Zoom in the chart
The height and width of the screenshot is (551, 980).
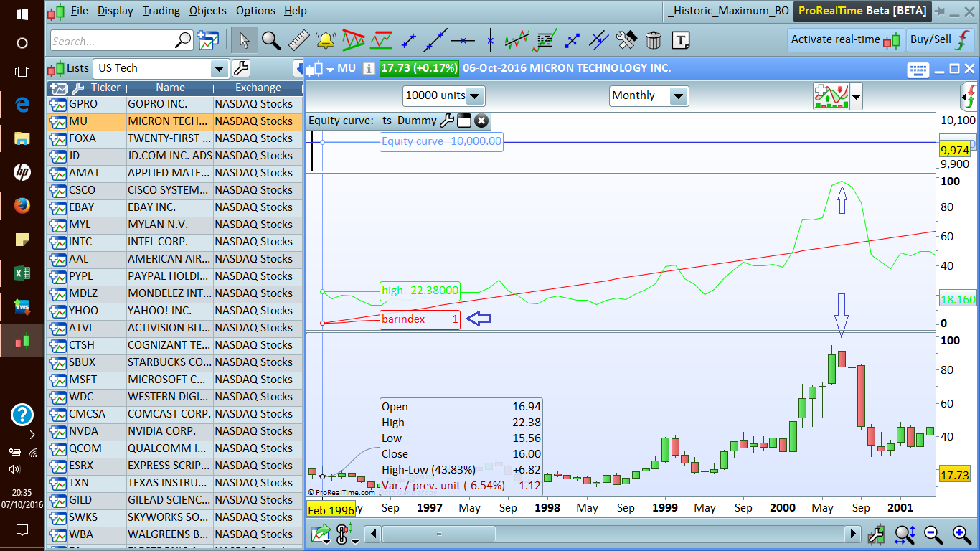[x=962, y=534]
